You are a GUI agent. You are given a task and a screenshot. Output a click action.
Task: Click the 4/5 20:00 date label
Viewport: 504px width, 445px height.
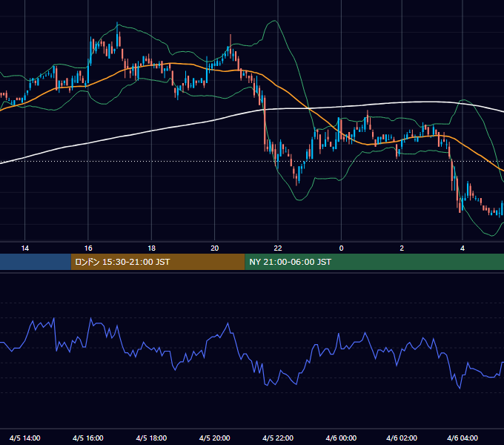pyautogui.click(x=215, y=438)
